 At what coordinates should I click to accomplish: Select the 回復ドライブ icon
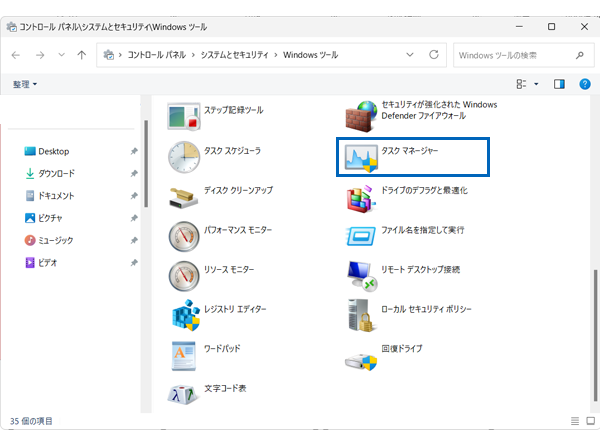pos(361,362)
